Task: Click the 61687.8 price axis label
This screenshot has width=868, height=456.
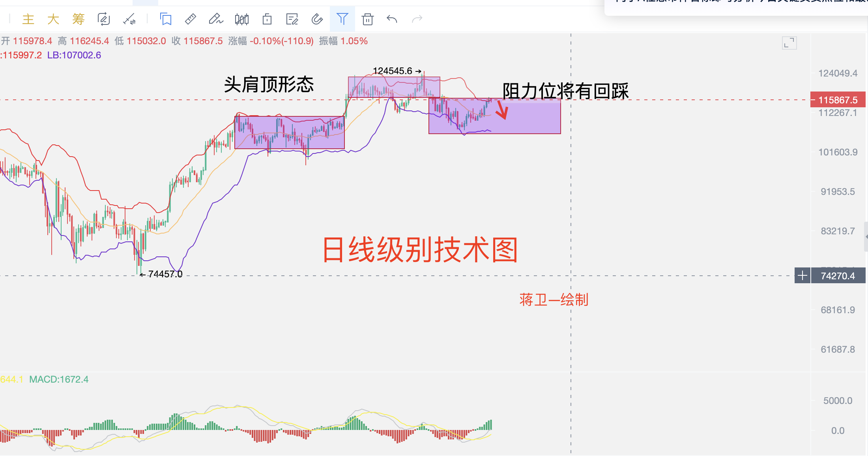Action: pyautogui.click(x=838, y=349)
